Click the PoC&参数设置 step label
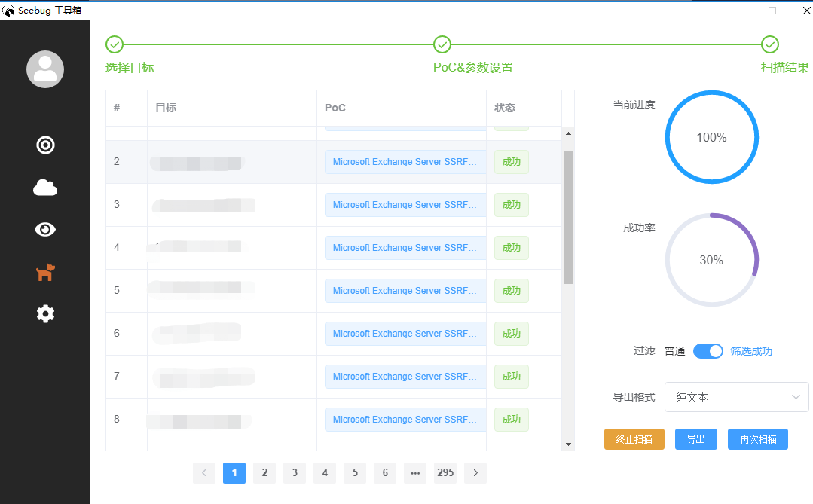The image size is (813, 504). 473,67
